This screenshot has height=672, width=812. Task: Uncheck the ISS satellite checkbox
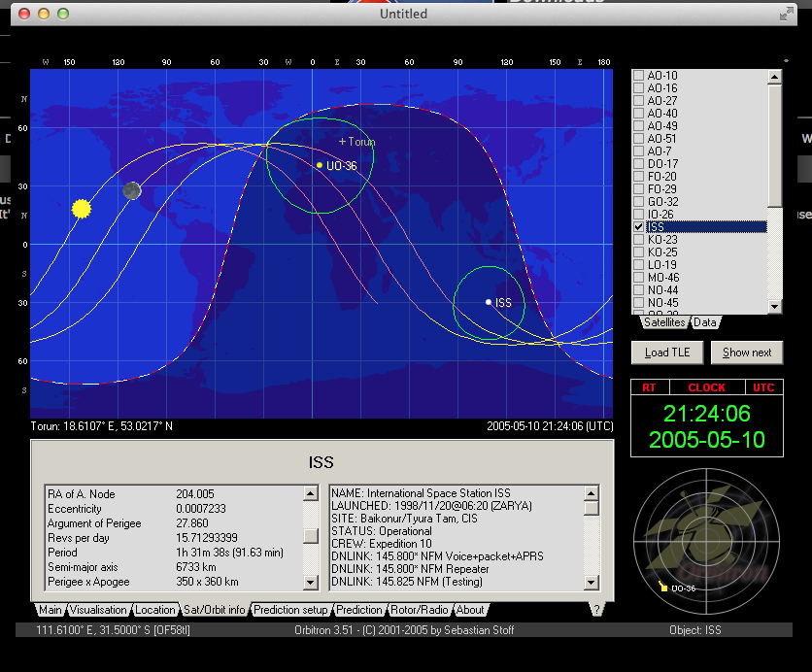click(x=638, y=226)
